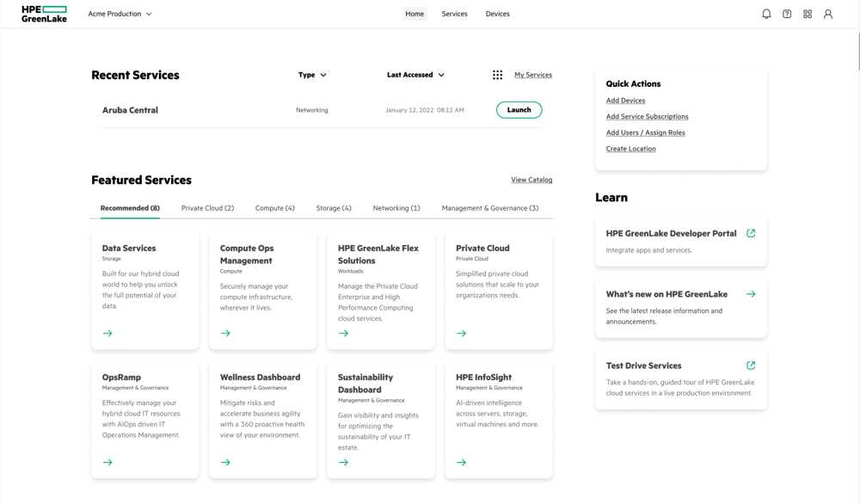Click the page vertical scrollbar
The width and height of the screenshot is (860, 504).
coord(857,51)
